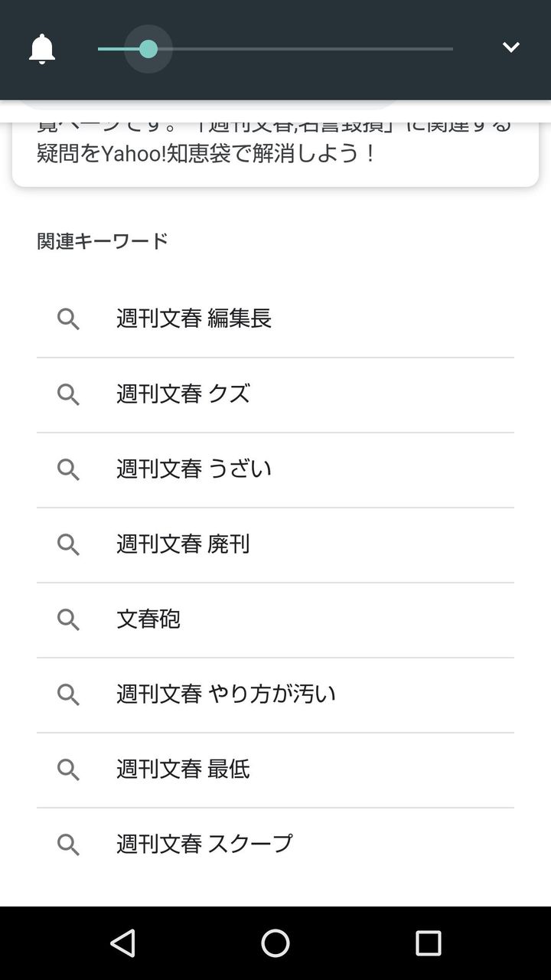
Task: Open the Yahoo!知恵袋 result card
Action: (275, 152)
